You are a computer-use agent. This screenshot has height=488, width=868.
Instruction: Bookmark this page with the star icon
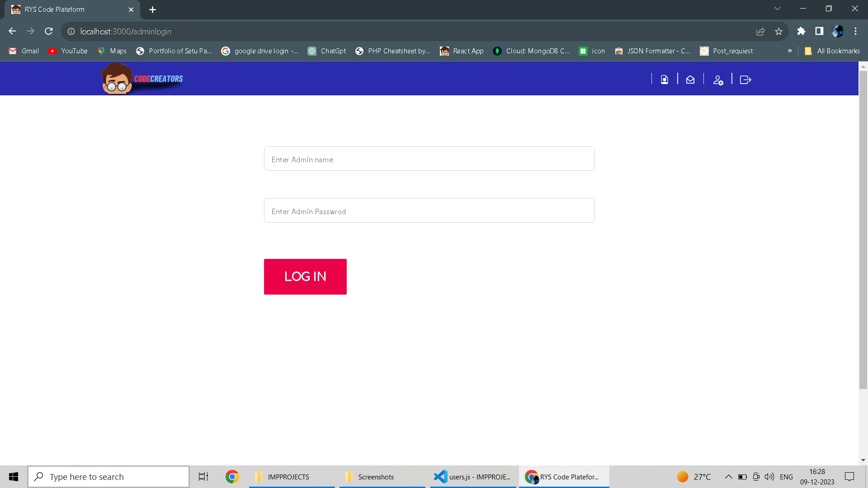tap(778, 31)
